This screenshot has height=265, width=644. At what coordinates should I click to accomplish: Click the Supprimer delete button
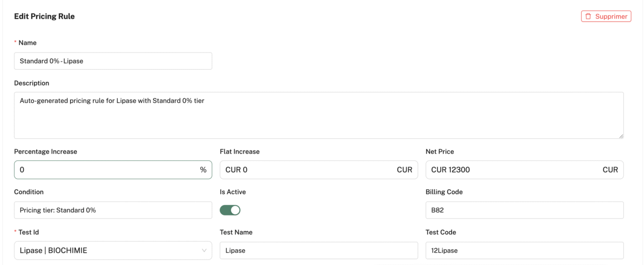coord(606,16)
